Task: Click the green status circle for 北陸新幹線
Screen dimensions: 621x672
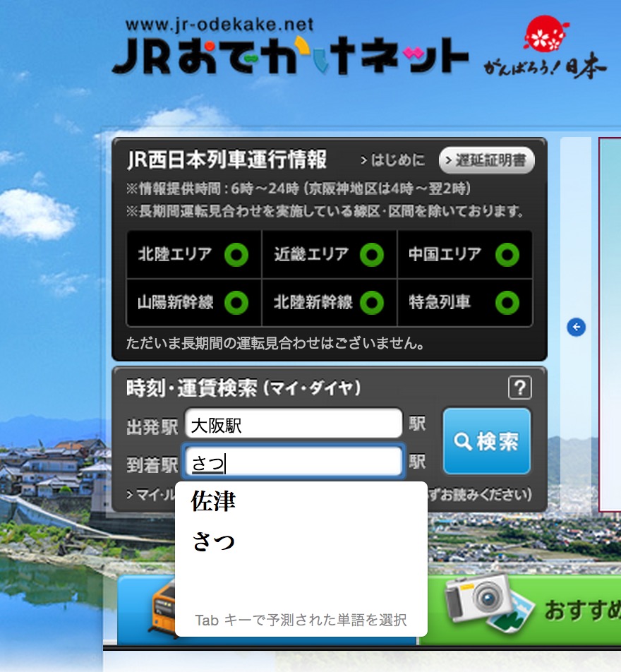Action: pyautogui.click(x=372, y=303)
